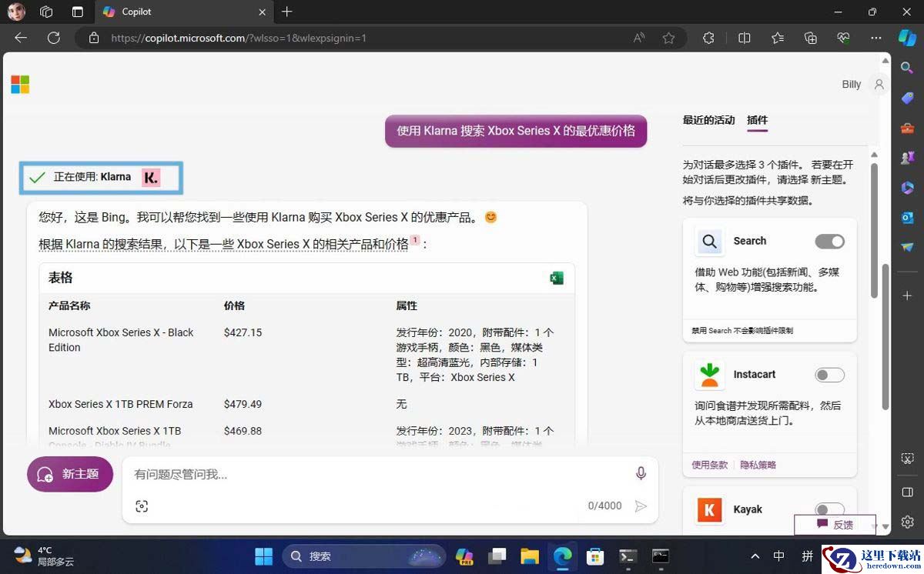Open Microsoft Store from the taskbar
924x574 pixels.
pos(594,556)
